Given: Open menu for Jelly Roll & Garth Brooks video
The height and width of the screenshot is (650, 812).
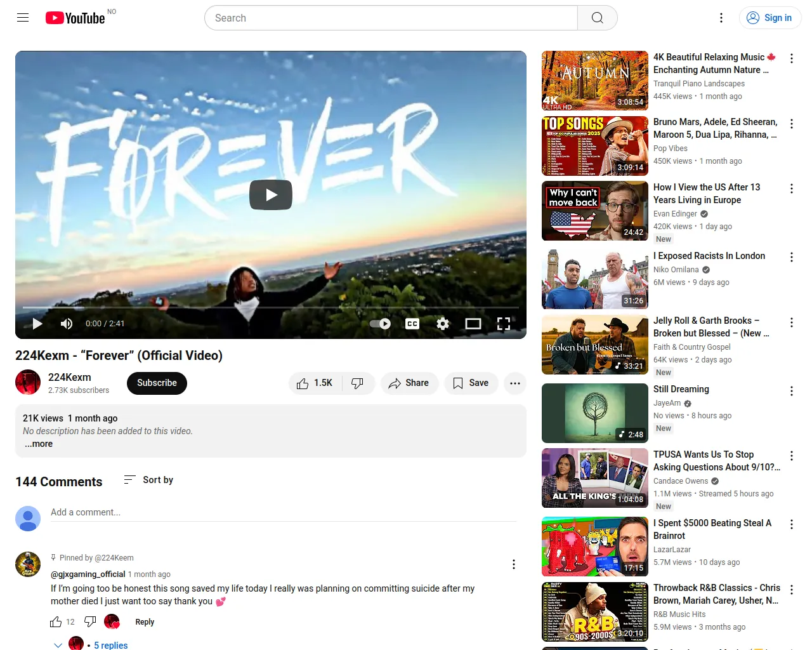Looking at the screenshot, I should click(x=792, y=322).
